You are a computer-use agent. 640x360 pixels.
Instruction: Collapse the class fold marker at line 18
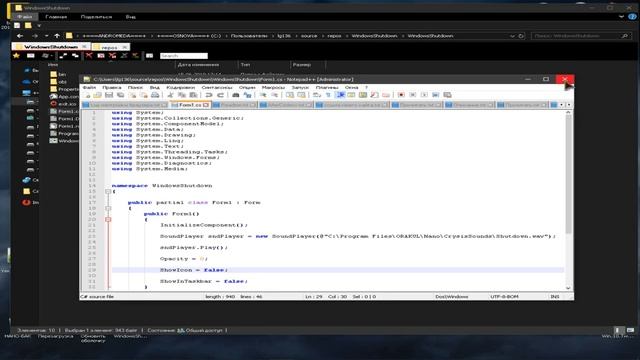click(x=108, y=208)
